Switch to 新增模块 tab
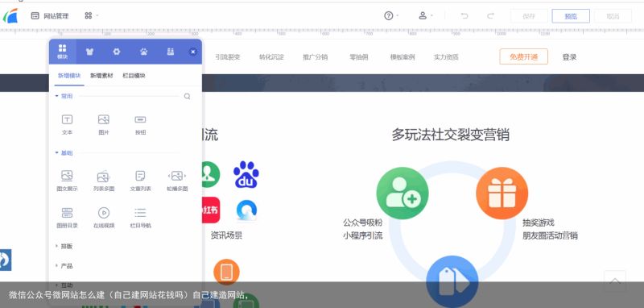This screenshot has height=308, width=644. [69, 76]
